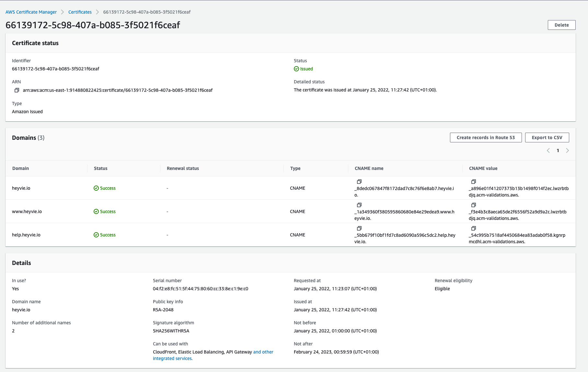Click the Issued status check icon

(296, 69)
